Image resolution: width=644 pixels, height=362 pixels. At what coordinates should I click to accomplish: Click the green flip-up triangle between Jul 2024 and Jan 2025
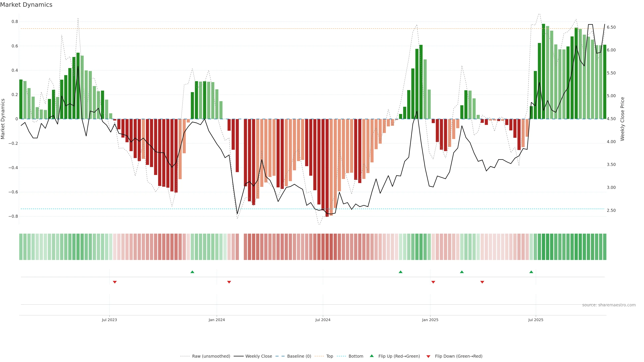(400, 272)
